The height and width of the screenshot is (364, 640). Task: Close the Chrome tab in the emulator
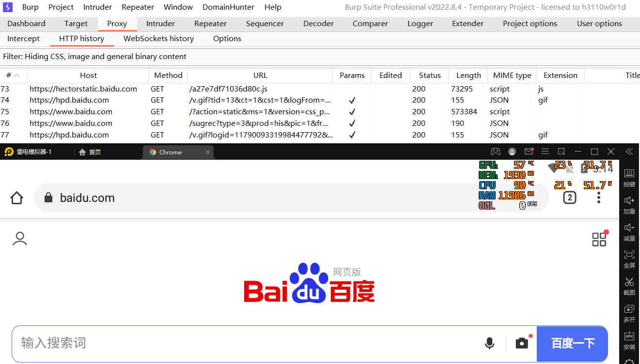pyautogui.click(x=208, y=152)
